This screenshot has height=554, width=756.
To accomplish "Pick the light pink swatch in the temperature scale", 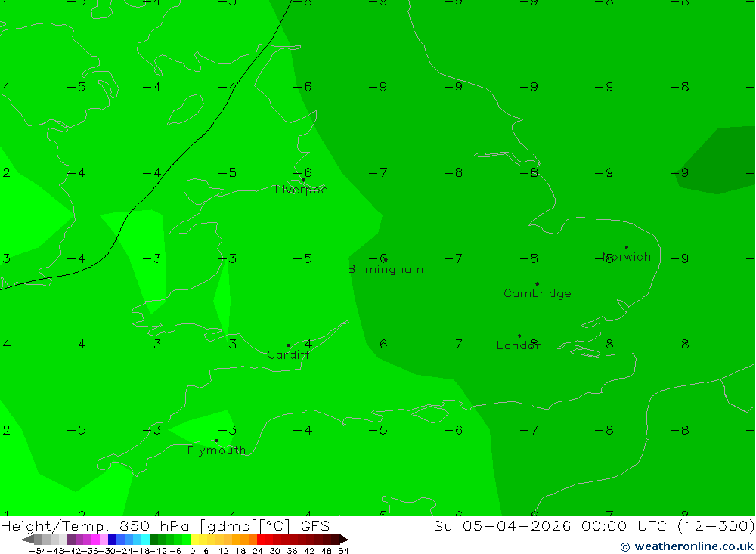I will tap(104, 540).
